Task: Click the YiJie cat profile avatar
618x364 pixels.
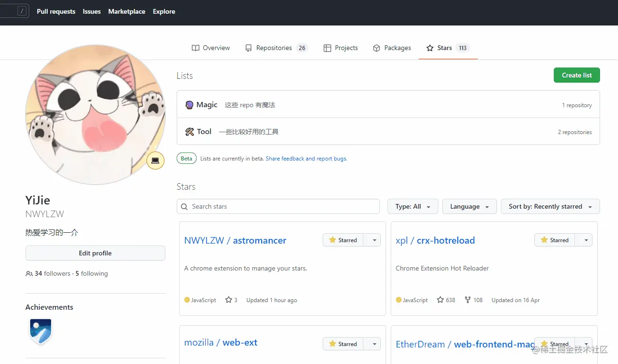Action: tap(95, 115)
